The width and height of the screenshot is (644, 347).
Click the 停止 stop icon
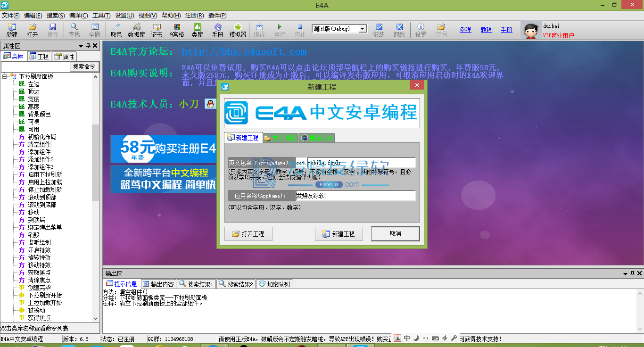[x=300, y=30]
